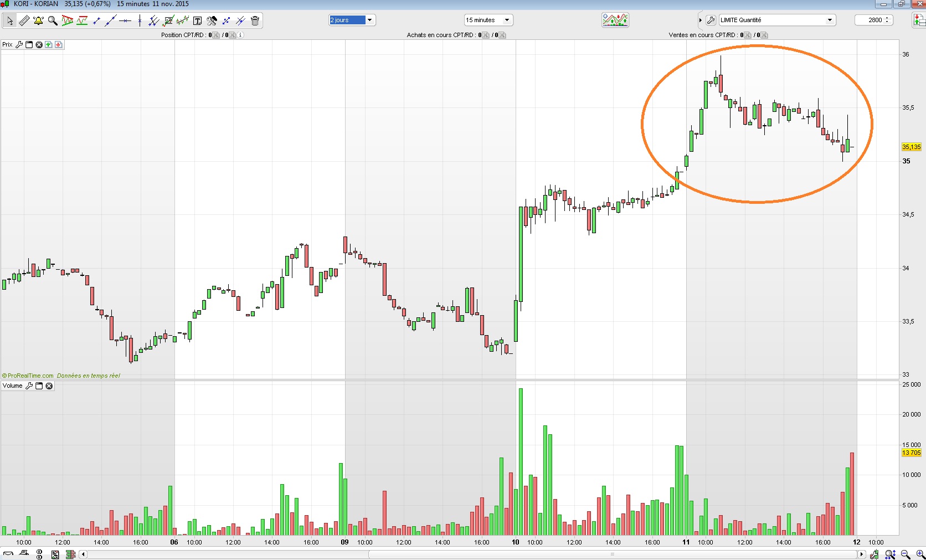Click the 'Volume' panel label

[x=13, y=386]
